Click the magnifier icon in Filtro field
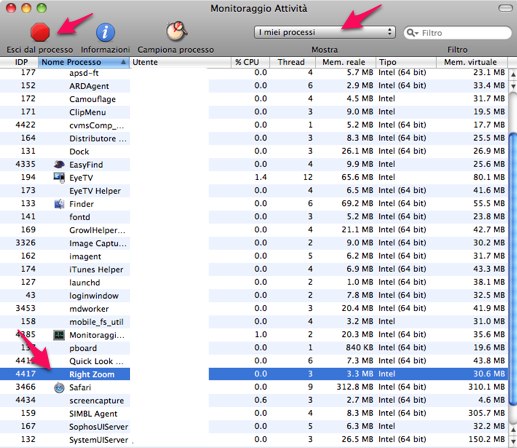517x448 pixels. coord(412,33)
